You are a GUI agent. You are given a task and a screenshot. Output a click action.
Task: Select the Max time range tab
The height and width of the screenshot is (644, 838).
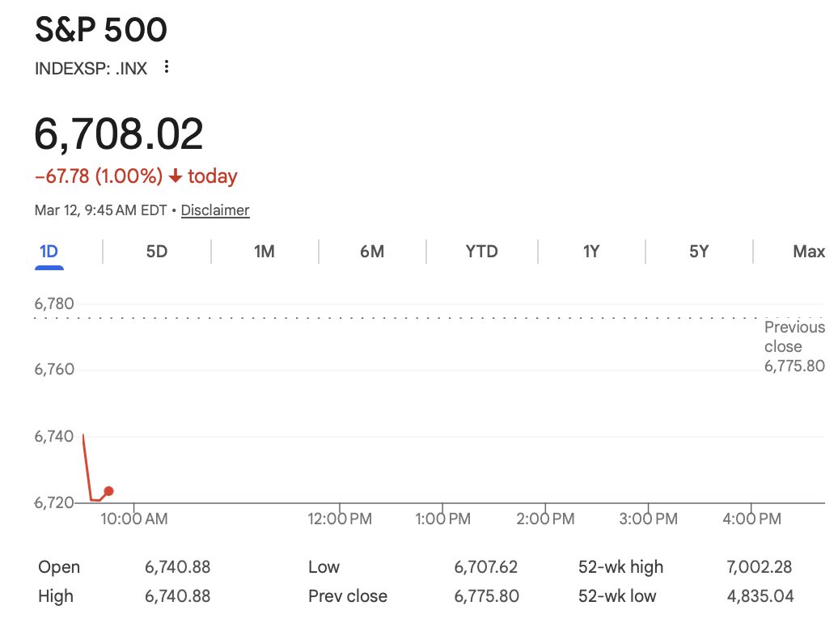coord(808,252)
